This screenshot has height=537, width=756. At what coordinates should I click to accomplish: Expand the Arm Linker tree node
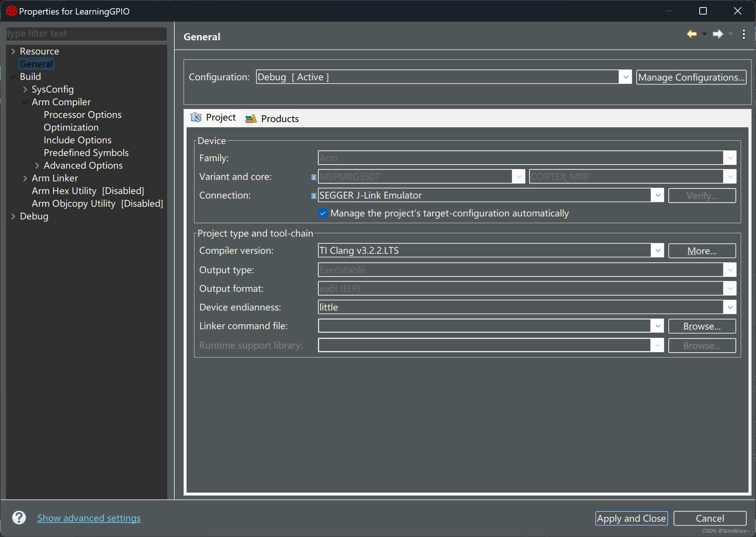point(25,178)
